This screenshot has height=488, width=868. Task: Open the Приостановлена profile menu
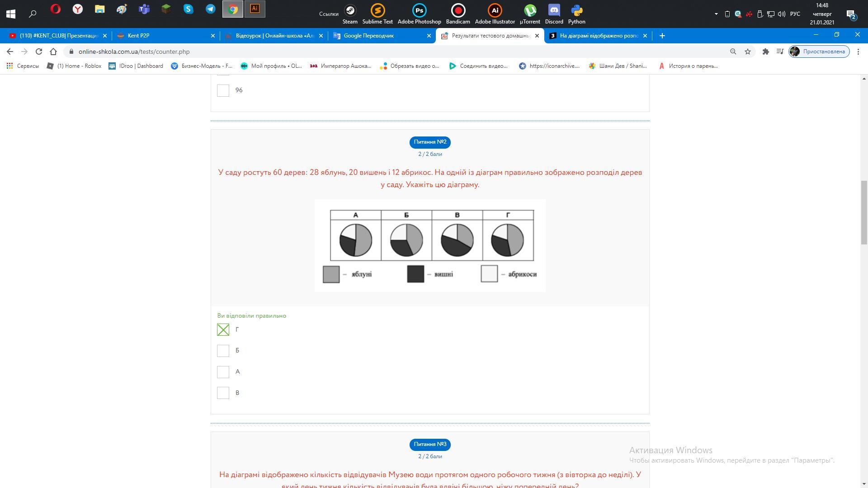tap(819, 52)
